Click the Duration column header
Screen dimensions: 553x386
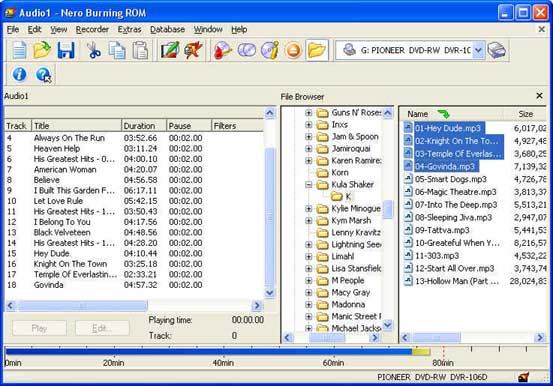pos(144,126)
